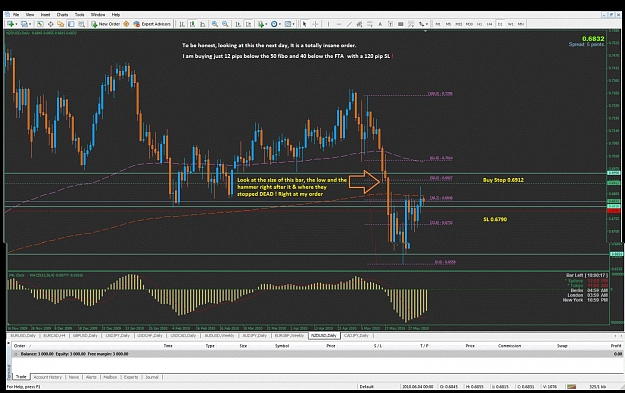Switch timeframe to W1

tap(510, 24)
